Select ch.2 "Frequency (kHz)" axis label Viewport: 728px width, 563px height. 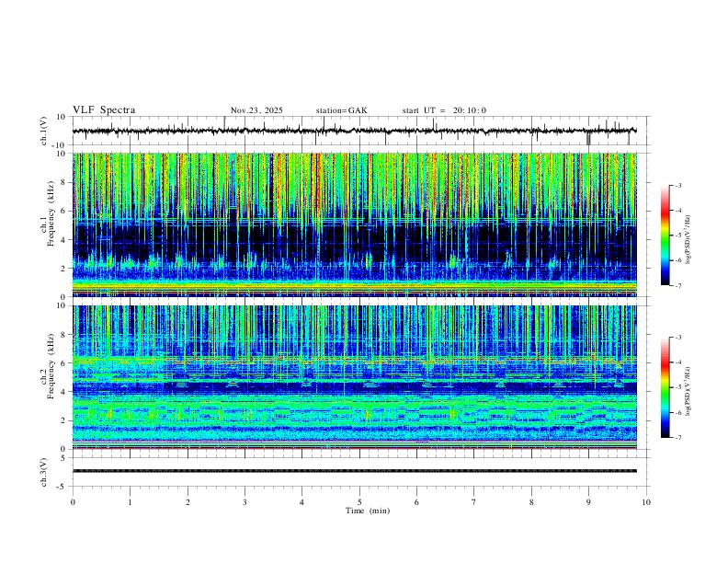[51, 366]
